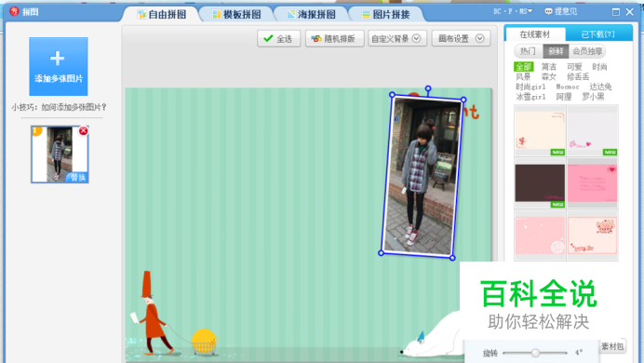Click the top-left corner handle of the photo
The width and height of the screenshot is (644, 363).
tap(392, 94)
